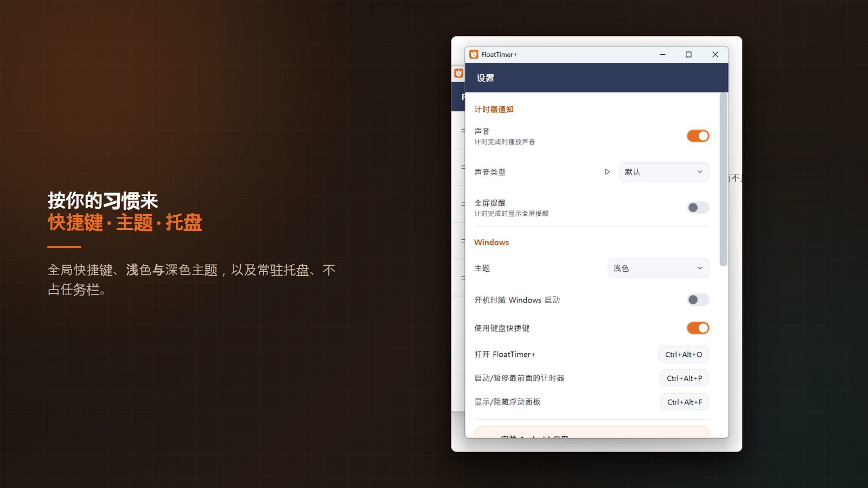Maximize the FloatTimer+ window
The height and width of the screenshot is (488, 868).
click(688, 54)
